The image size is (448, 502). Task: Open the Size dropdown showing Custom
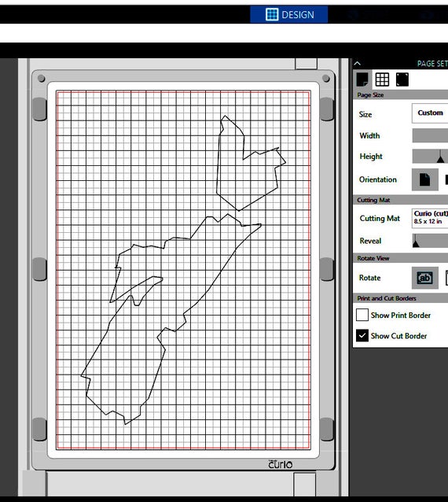430,113
